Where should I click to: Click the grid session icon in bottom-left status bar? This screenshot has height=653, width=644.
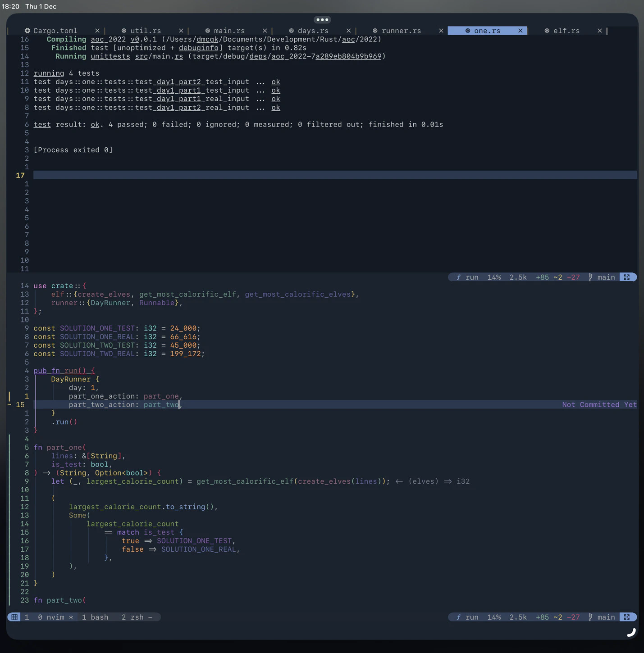[x=14, y=617]
